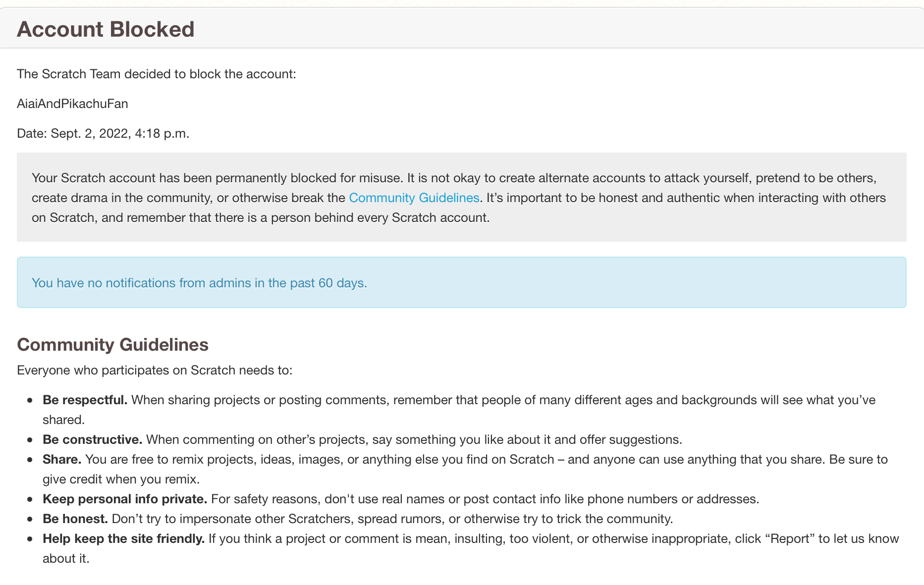Click 'You have no notifications from admins' text
The width and height of the screenshot is (924, 585).
click(199, 283)
